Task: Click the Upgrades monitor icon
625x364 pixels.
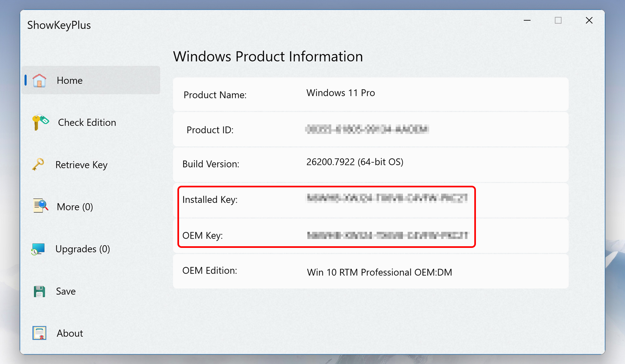Action: tap(38, 249)
